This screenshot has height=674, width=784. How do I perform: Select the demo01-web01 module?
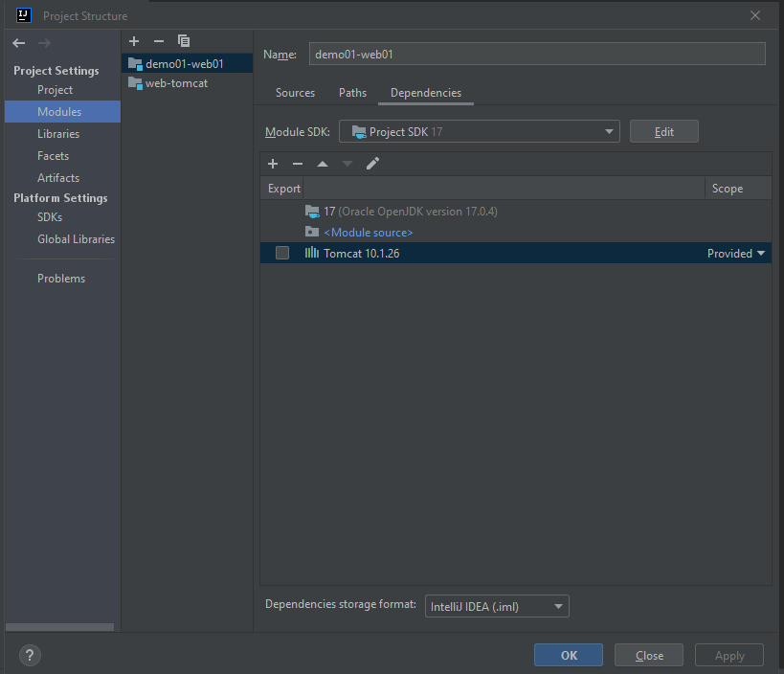(x=187, y=63)
